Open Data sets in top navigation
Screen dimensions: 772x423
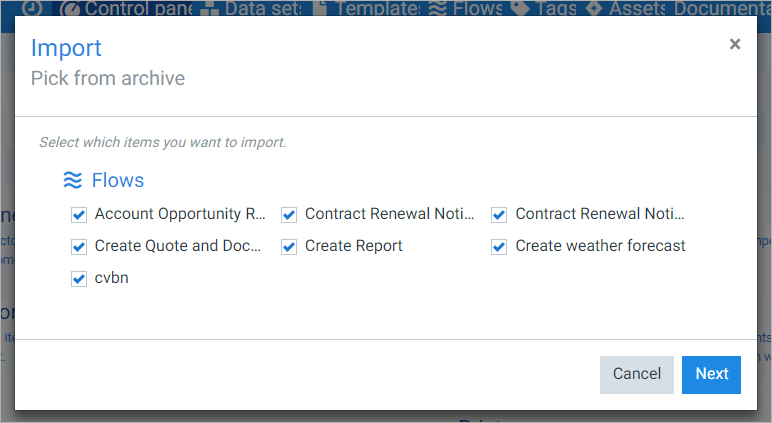252,8
